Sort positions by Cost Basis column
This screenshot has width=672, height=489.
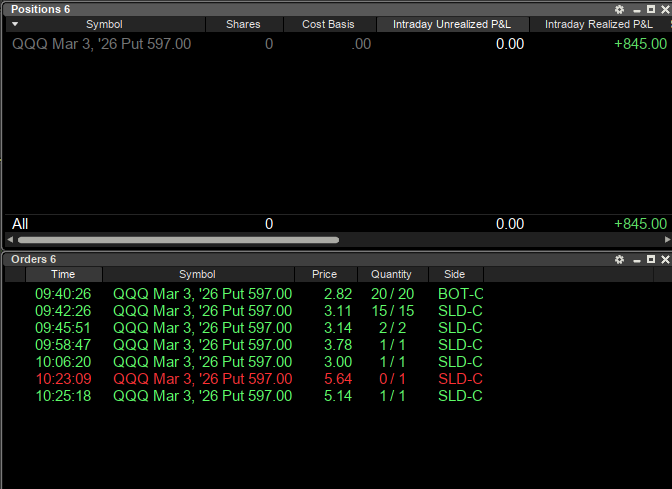[x=328, y=24]
